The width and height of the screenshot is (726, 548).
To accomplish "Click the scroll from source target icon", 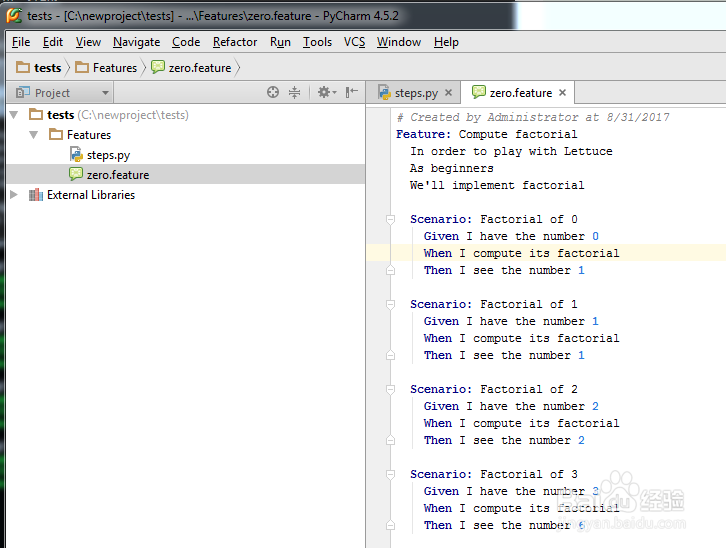I will (273, 92).
